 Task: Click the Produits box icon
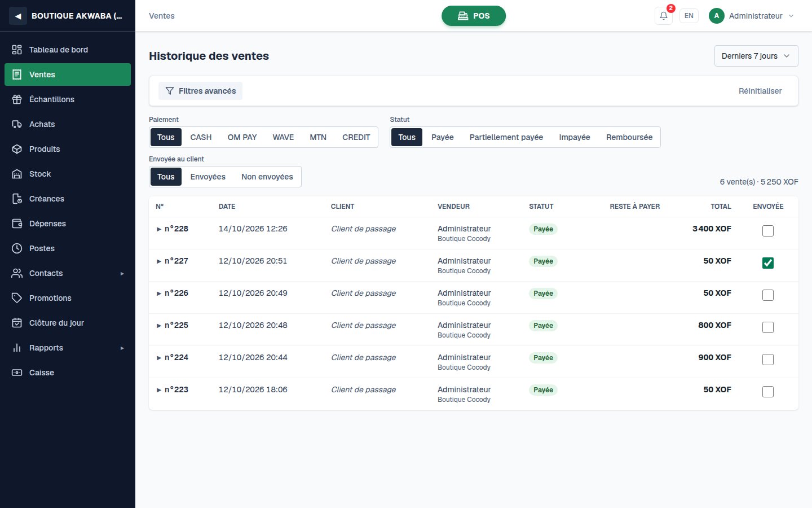point(17,149)
